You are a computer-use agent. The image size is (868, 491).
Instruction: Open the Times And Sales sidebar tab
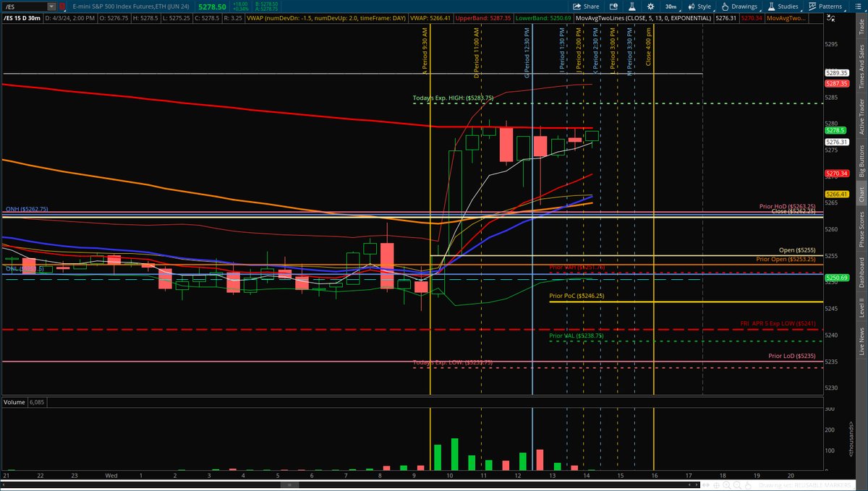point(861,67)
